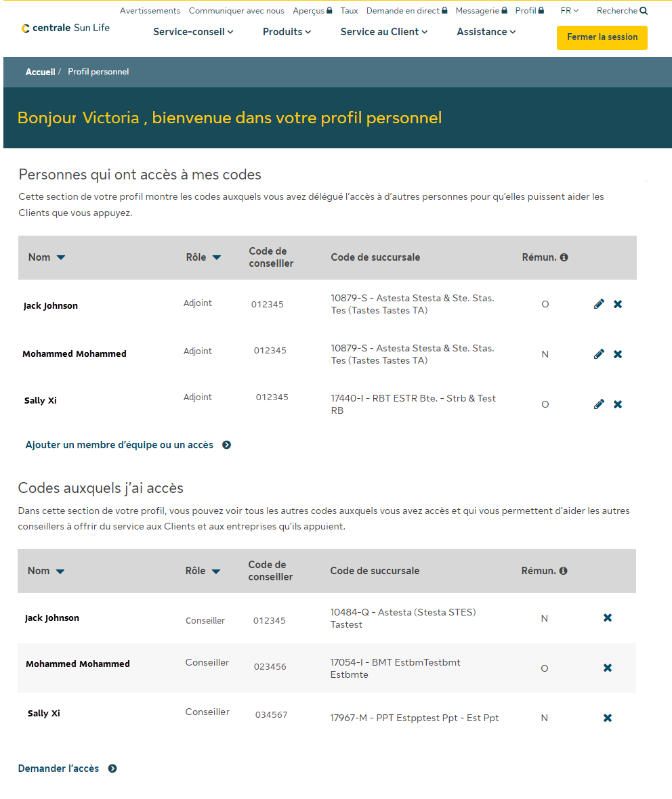Click the search magnifier icon
The height and width of the screenshot is (799, 672).
(644, 11)
